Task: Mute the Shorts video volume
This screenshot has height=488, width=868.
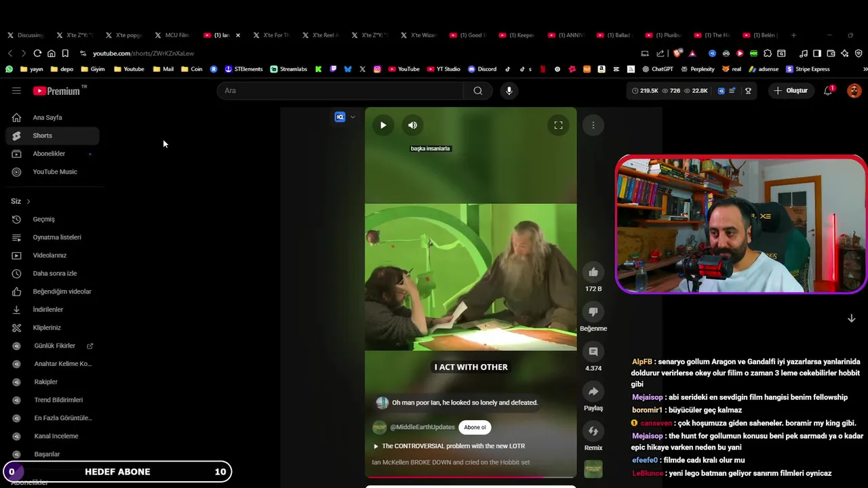Action: coord(412,125)
